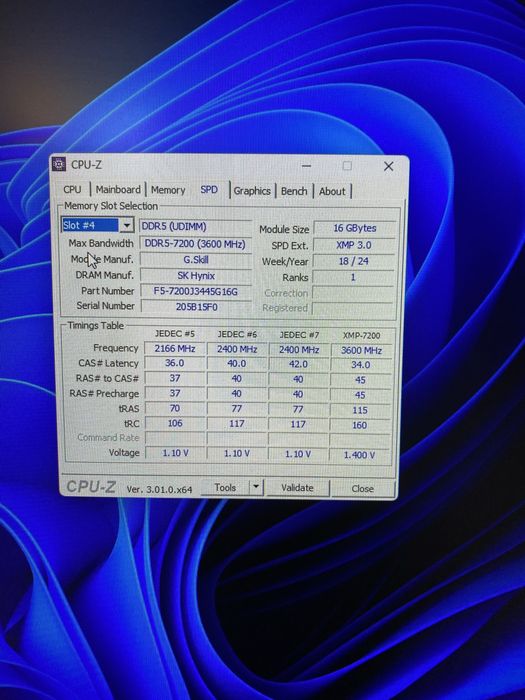This screenshot has height=700, width=525.
Task: Select the Slot #4 combo box field
Action: 97,225
